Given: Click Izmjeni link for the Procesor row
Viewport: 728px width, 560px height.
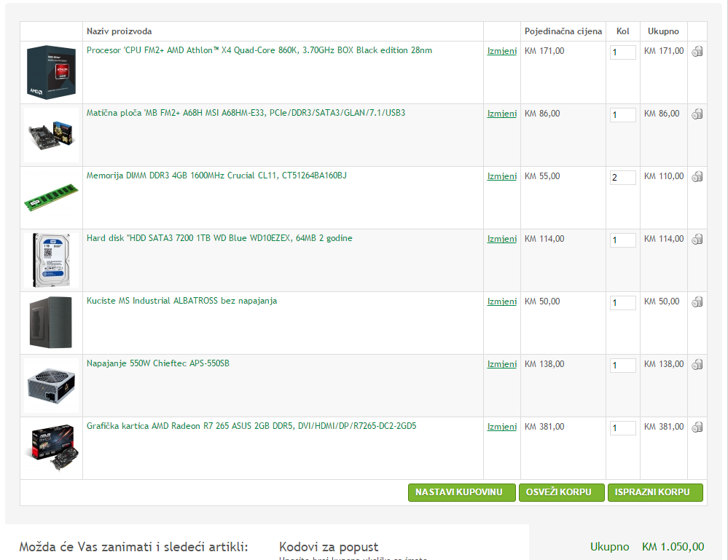Looking at the screenshot, I should [x=502, y=51].
